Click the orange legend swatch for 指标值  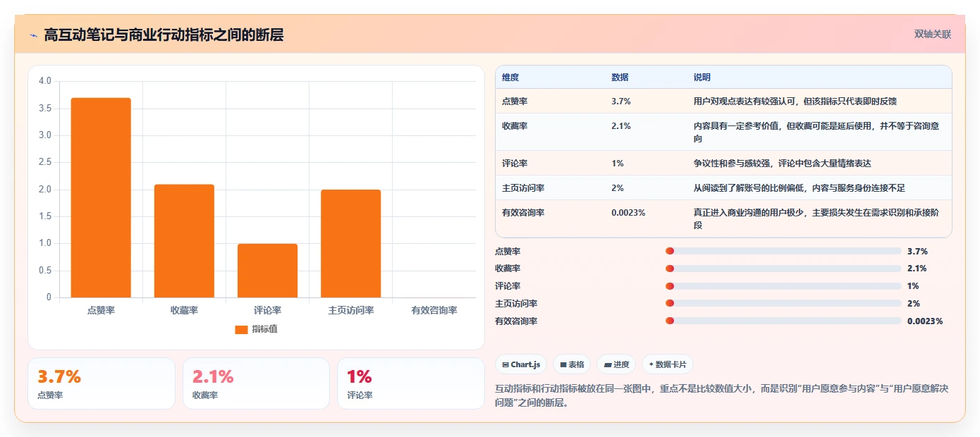[x=241, y=329]
